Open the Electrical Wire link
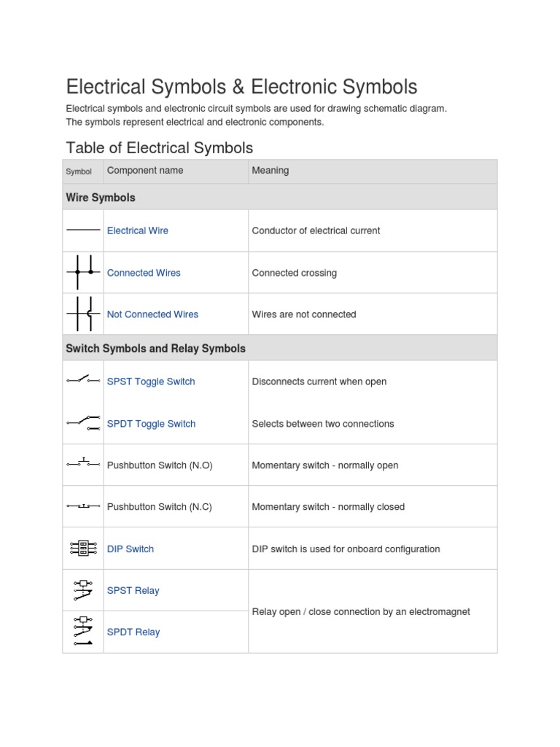The image size is (560, 747). pyautogui.click(x=138, y=231)
